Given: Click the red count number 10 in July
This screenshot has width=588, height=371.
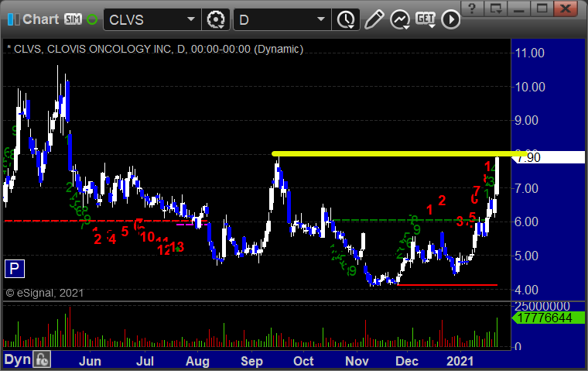Looking at the screenshot, I should click(x=148, y=236).
